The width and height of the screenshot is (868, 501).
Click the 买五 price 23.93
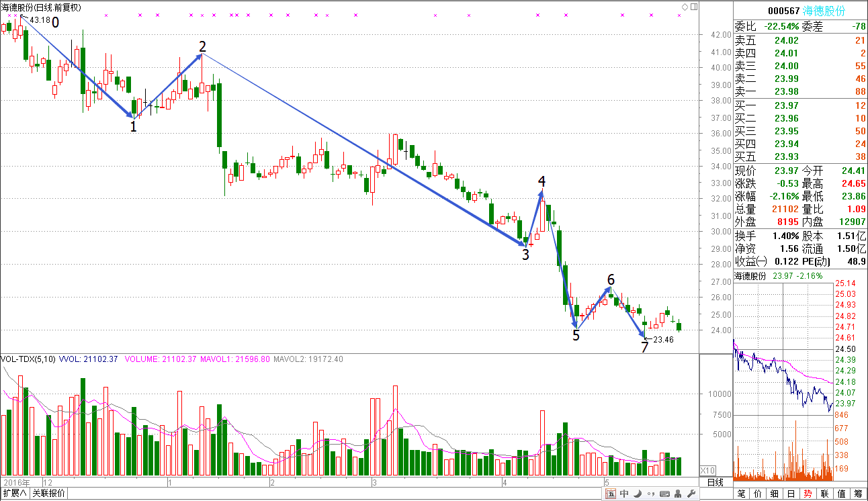coord(786,157)
